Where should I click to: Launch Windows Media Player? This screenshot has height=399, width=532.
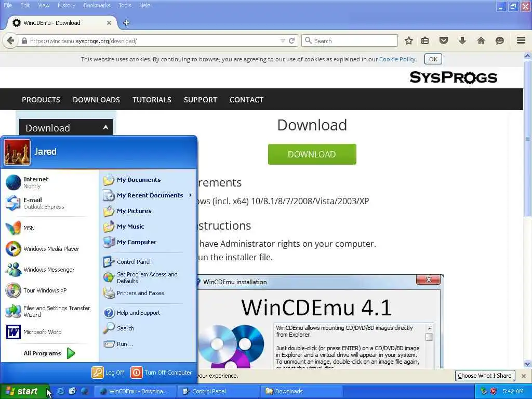tap(49, 249)
